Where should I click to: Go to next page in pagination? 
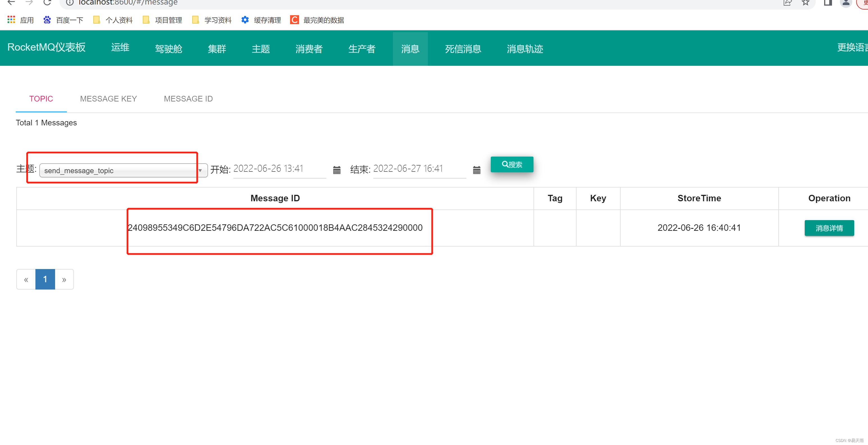click(x=64, y=279)
